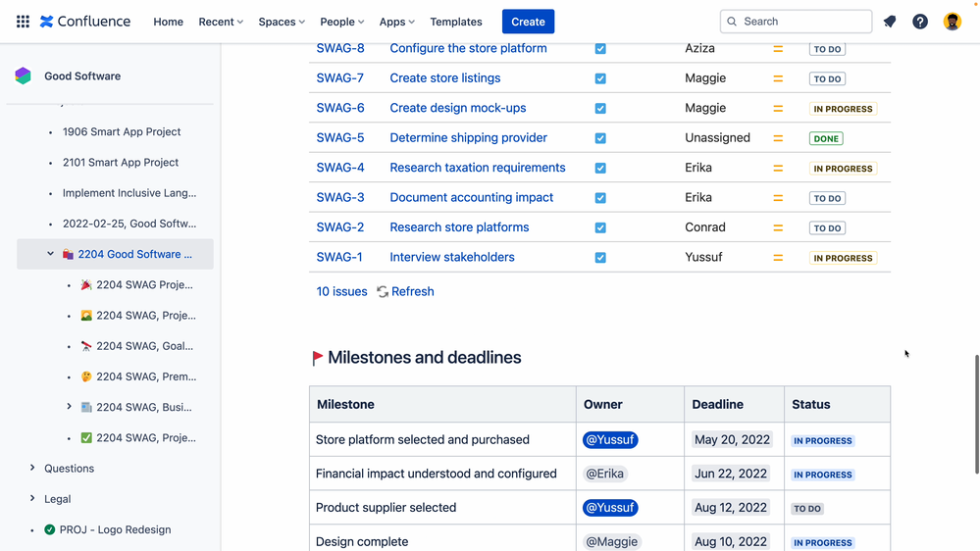Viewport: 980px width, 551px height.
Task: Click the Create button
Action: pos(528,22)
